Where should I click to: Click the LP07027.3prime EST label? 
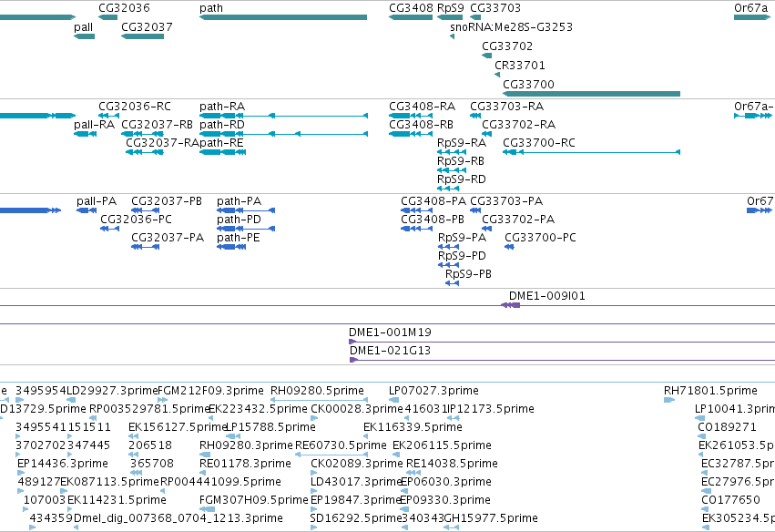tap(433, 392)
